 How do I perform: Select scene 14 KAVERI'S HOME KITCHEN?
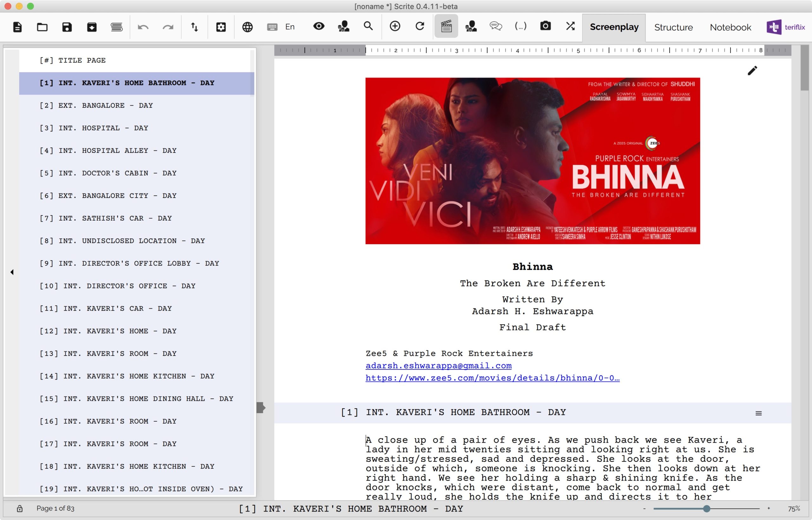[136, 376]
